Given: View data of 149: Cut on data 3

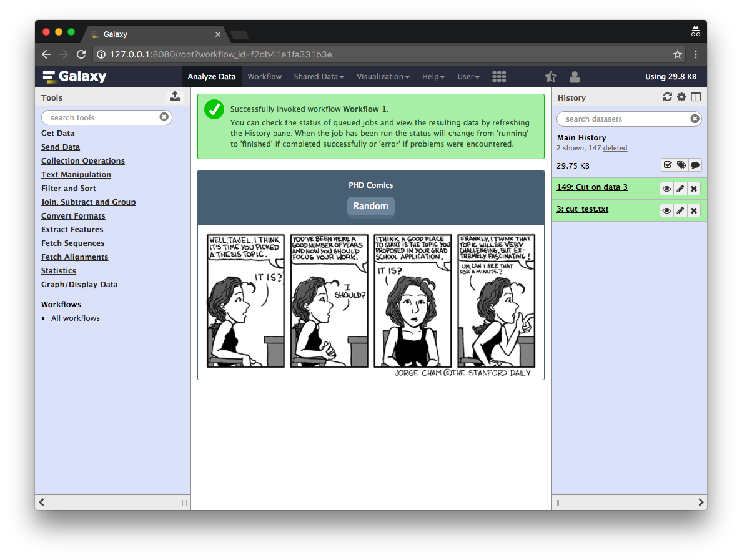Looking at the screenshot, I should tap(666, 189).
